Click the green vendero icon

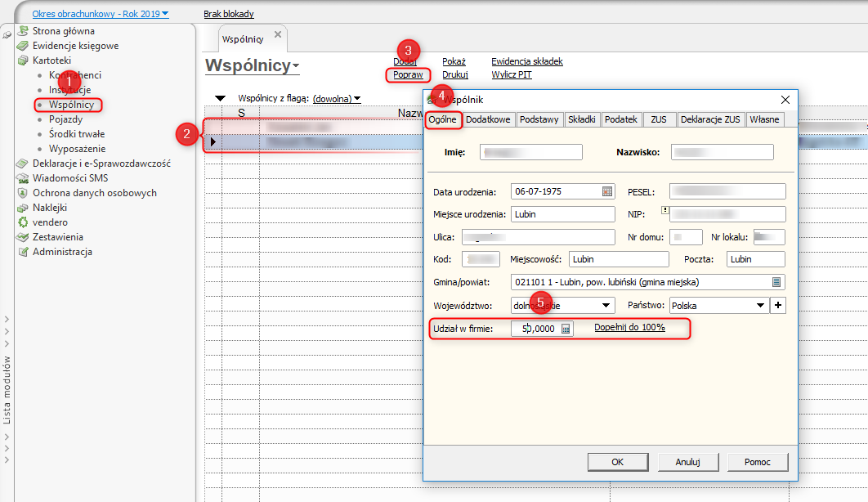[24, 222]
